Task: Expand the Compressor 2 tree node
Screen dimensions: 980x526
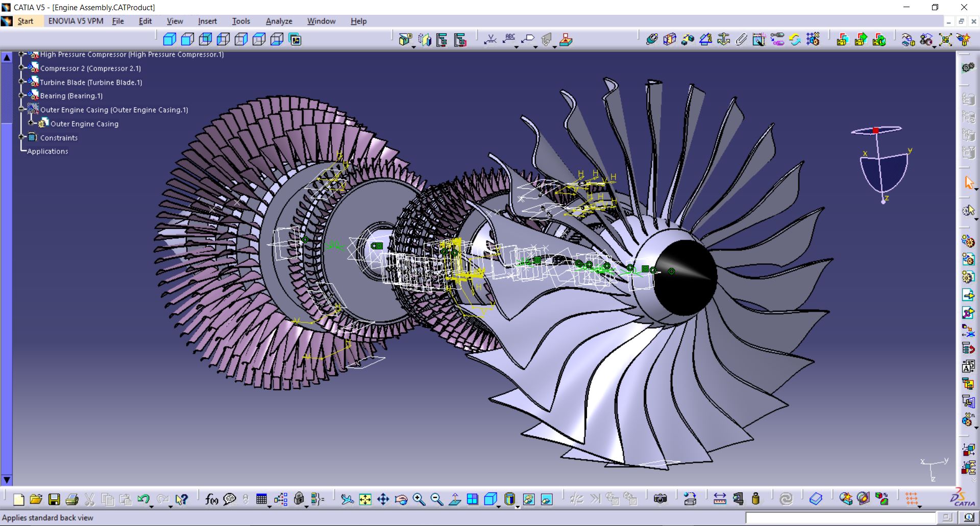Action: click(21, 68)
